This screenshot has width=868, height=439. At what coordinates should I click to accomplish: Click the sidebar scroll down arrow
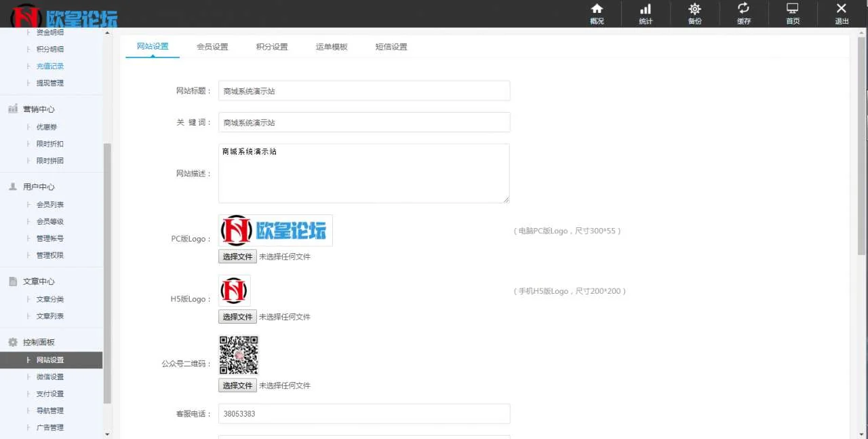click(x=107, y=434)
